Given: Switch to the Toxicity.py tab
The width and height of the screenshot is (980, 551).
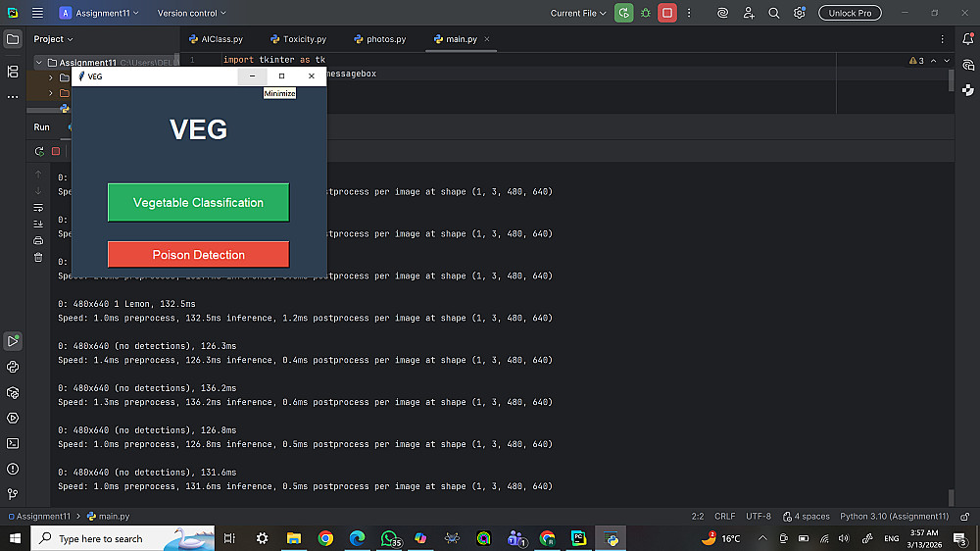Looking at the screenshot, I should 299,39.
